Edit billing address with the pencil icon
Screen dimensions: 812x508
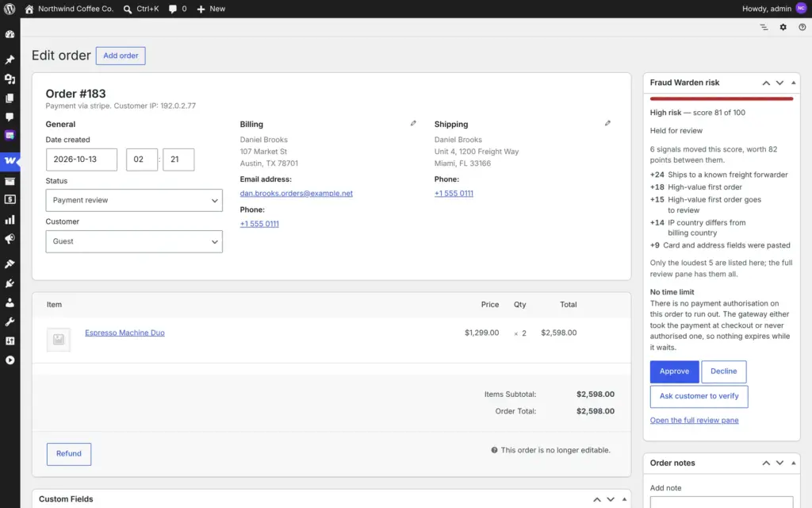[413, 123]
